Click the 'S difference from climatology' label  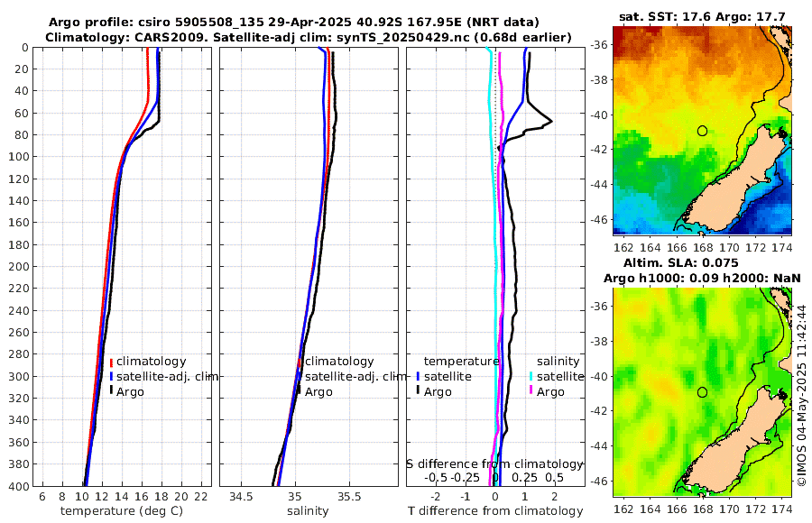(x=494, y=463)
